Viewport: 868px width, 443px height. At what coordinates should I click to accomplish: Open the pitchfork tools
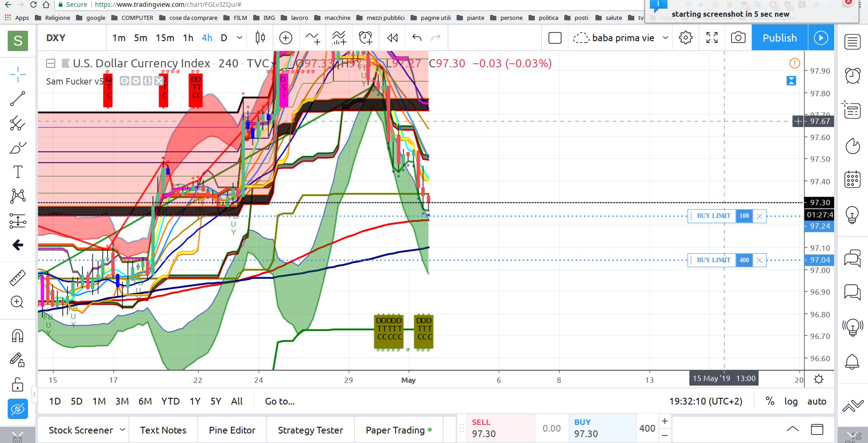18,123
